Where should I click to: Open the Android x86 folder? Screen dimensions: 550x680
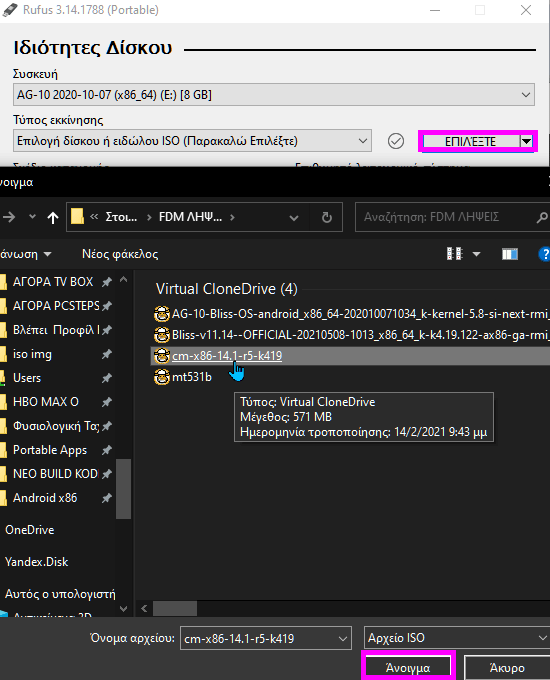[45, 498]
